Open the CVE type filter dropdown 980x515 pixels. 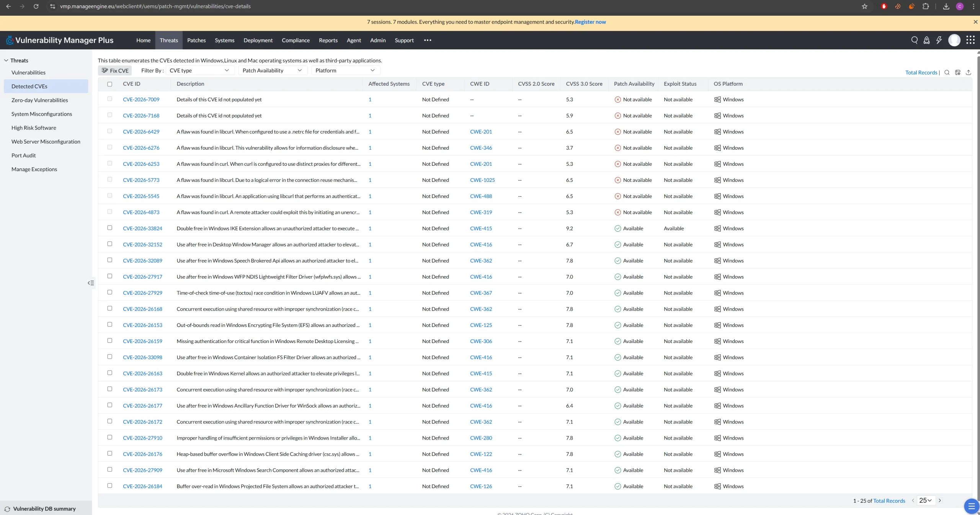pyautogui.click(x=200, y=70)
